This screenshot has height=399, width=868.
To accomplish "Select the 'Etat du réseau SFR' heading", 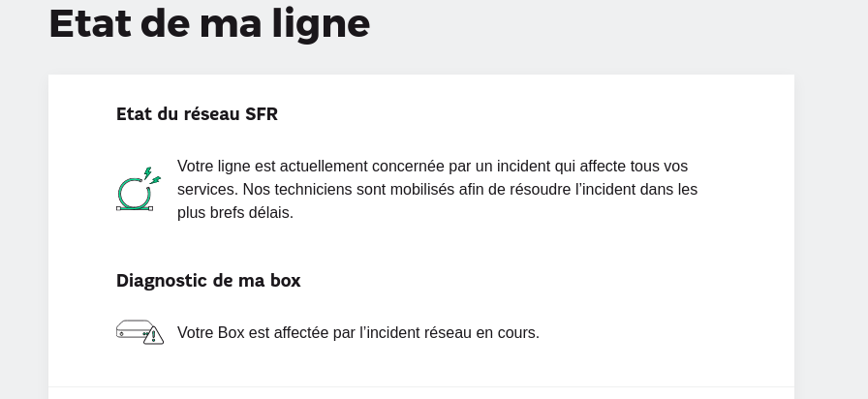I will coord(197,114).
